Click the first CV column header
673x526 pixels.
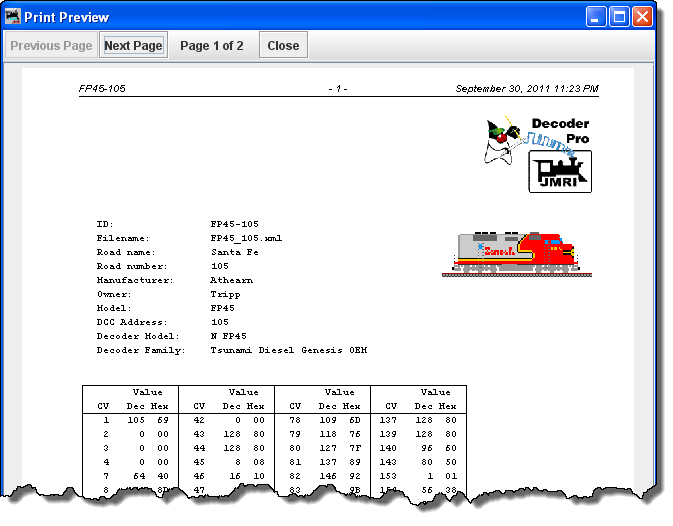pyautogui.click(x=103, y=406)
